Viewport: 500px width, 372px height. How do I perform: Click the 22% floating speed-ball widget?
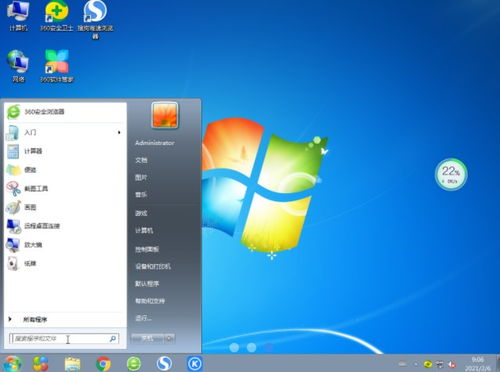click(451, 175)
